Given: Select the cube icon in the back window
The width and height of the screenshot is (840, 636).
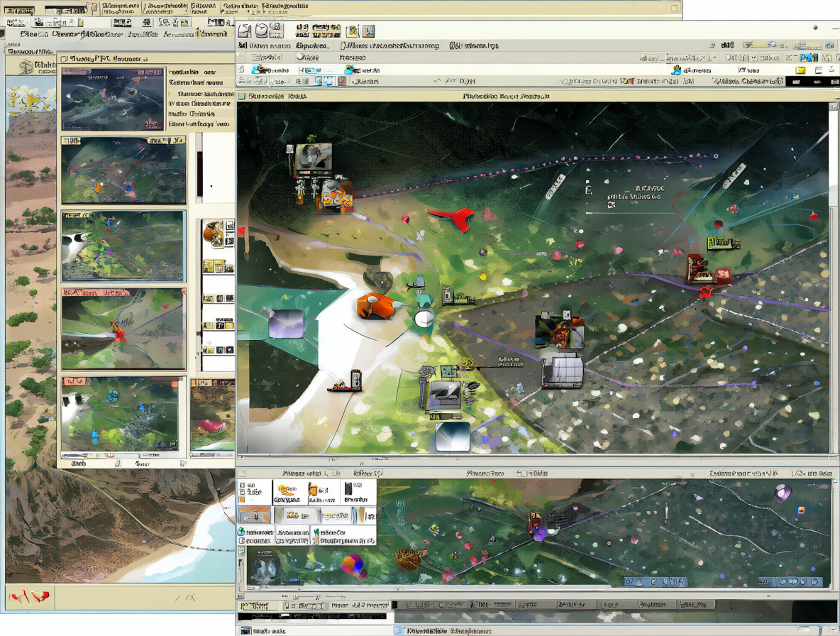Looking at the screenshot, I should [x=26, y=67].
